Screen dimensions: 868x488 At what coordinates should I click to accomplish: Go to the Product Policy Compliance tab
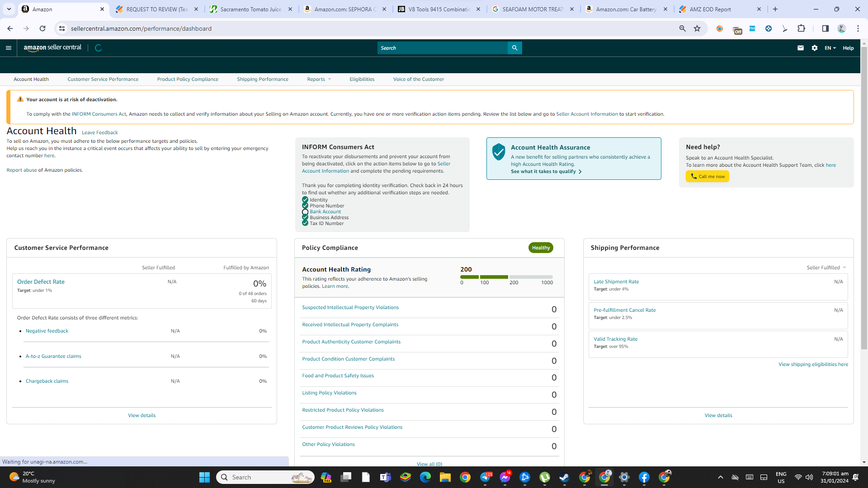coord(188,80)
